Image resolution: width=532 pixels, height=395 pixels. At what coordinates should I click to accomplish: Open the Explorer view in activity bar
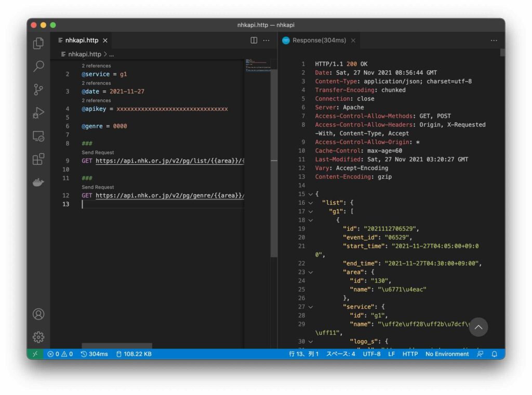tap(38, 44)
